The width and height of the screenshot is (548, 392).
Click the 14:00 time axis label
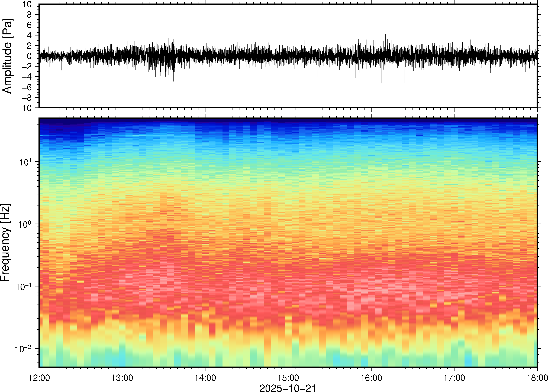pos(205,378)
